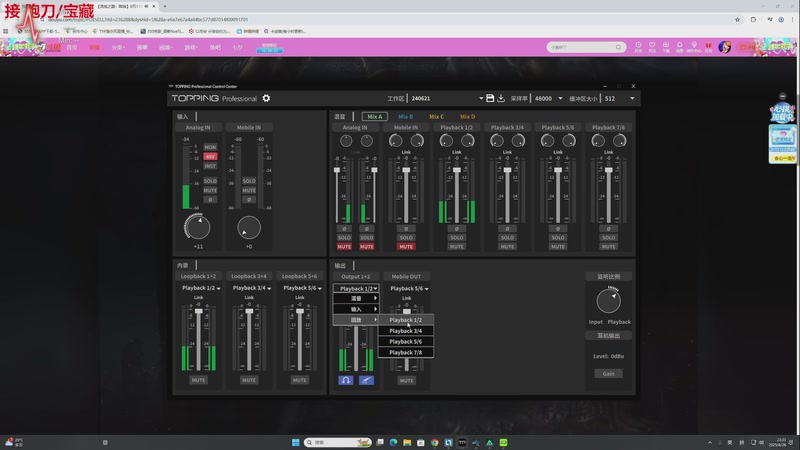Click the Analog IN gain knob showing +11
The width and height of the screenshot is (800, 450).
click(x=197, y=227)
